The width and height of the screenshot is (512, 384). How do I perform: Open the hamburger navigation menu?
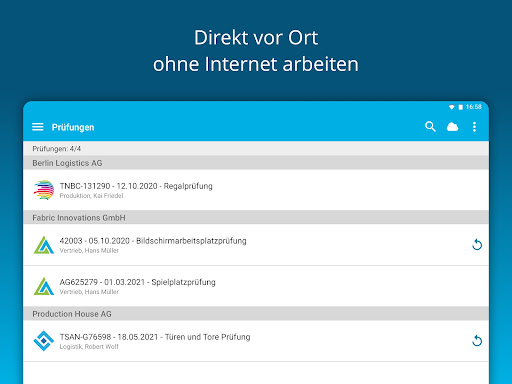[38, 127]
